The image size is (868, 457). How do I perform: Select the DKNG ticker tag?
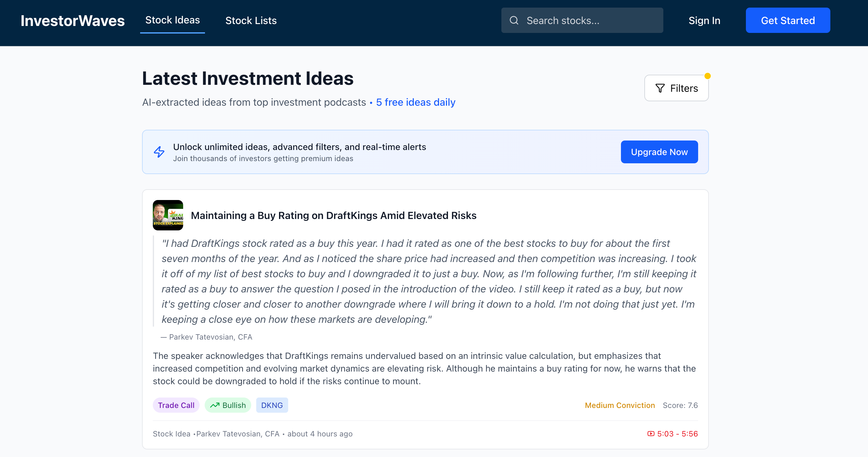click(272, 405)
